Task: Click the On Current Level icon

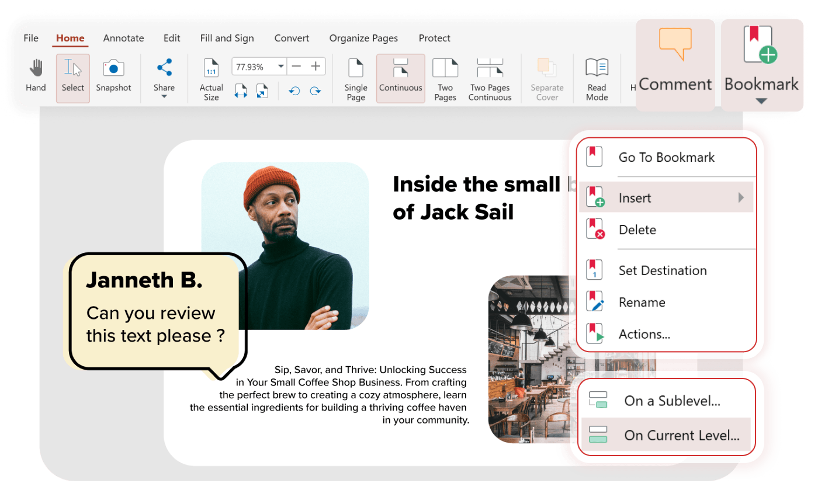Action: (598, 435)
